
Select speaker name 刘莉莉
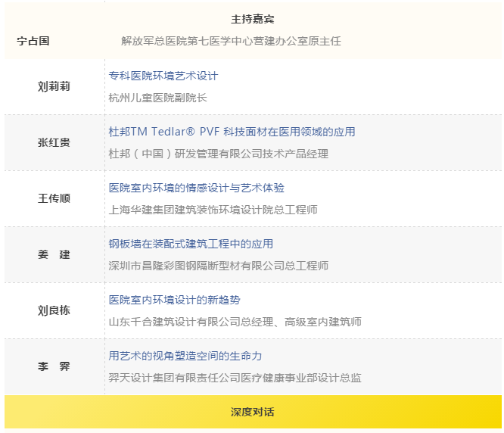pos(54,86)
